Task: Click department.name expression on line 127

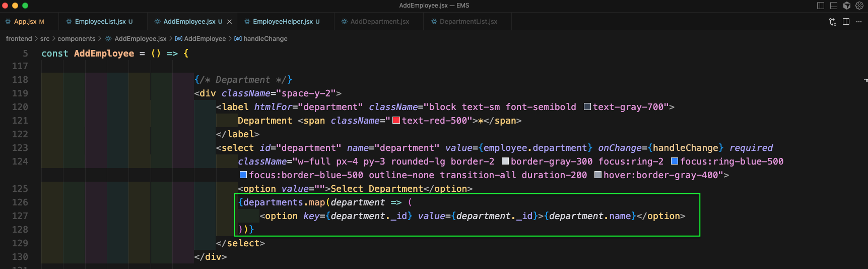Action: coord(590,216)
